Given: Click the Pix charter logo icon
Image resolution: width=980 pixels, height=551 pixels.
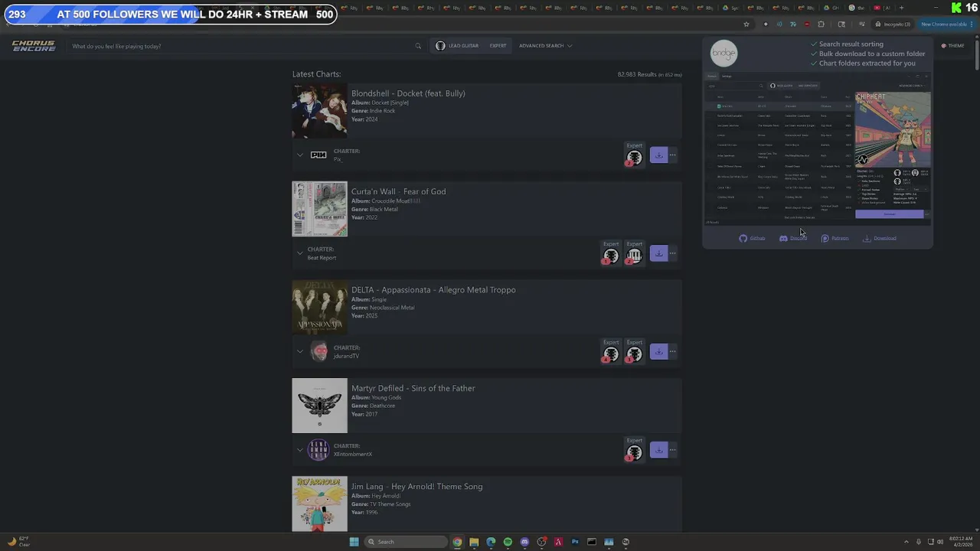Looking at the screenshot, I should [318, 155].
